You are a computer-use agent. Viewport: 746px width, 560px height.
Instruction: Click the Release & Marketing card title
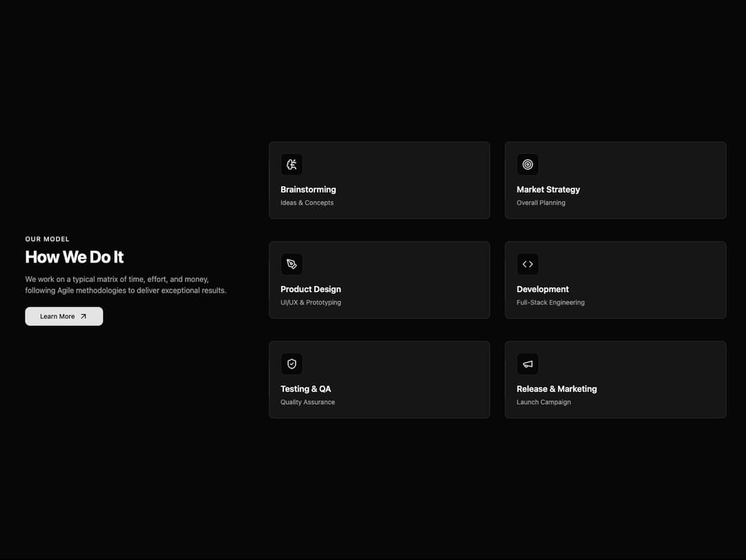(557, 389)
